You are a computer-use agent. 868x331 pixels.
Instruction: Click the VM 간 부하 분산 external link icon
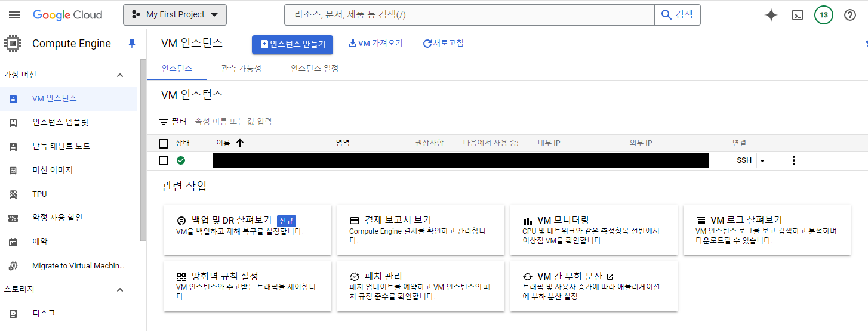[610, 277]
